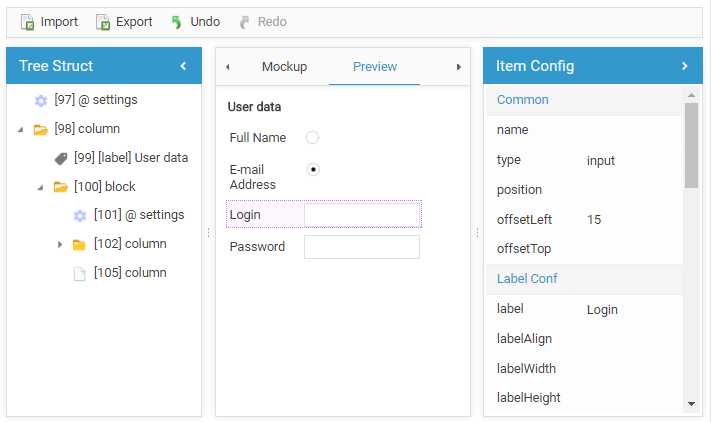Select the Full Name radio button
The height and width of the screenshot is (422, 711).
tap(313, 138)
